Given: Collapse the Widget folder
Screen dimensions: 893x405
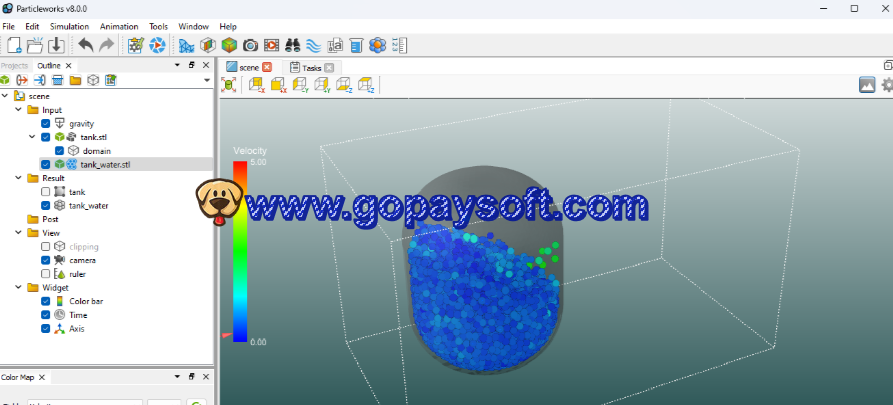Looking at the screenshot, I should tap(19, 288).
